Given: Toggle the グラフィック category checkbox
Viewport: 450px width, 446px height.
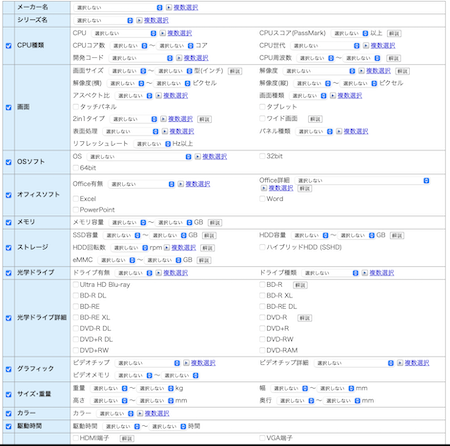Looking at the screenshot, I should (9, 369).
